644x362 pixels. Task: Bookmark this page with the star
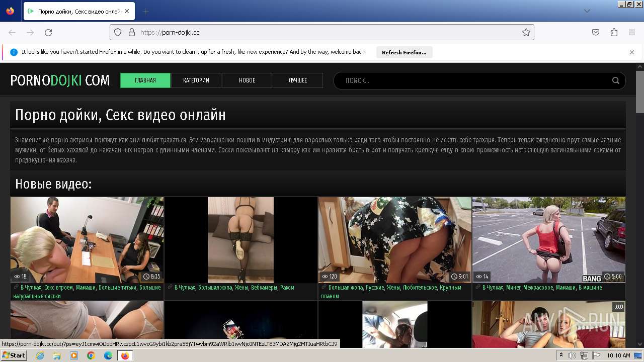526,32
